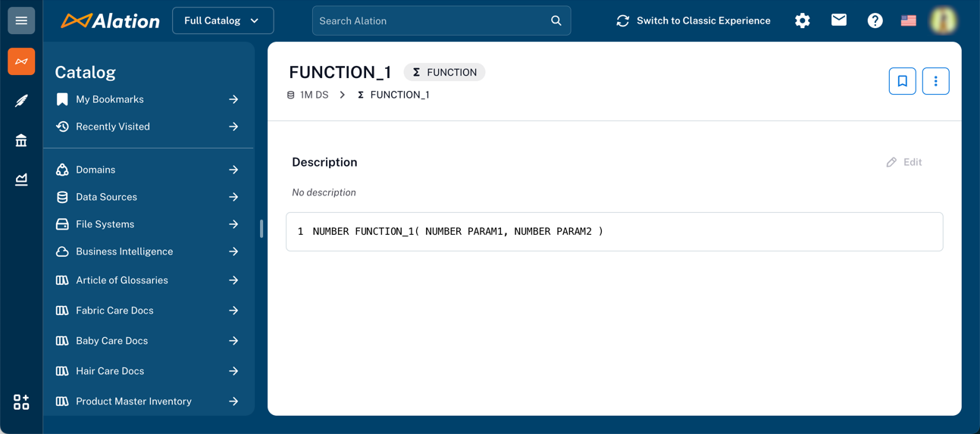The height and width of the screenshot is (434, 980).
Task: Open My Bookmarks in the catalog
Action: [x=110, y=99]
